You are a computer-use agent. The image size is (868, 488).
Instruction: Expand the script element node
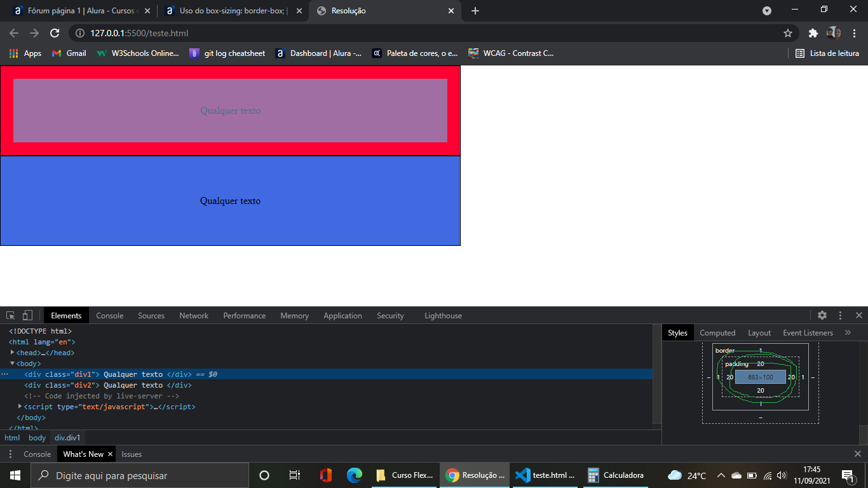coord(20,407)
